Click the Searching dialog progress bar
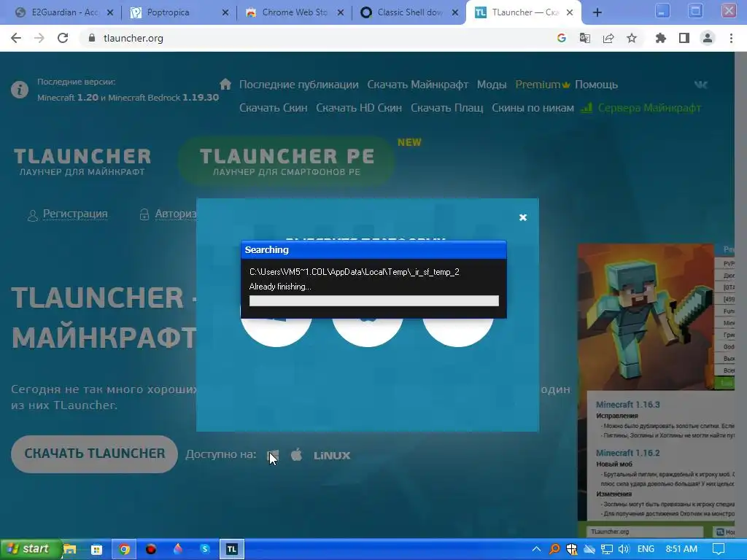This screenshot has height=560, width=747. tap(374, 300)
